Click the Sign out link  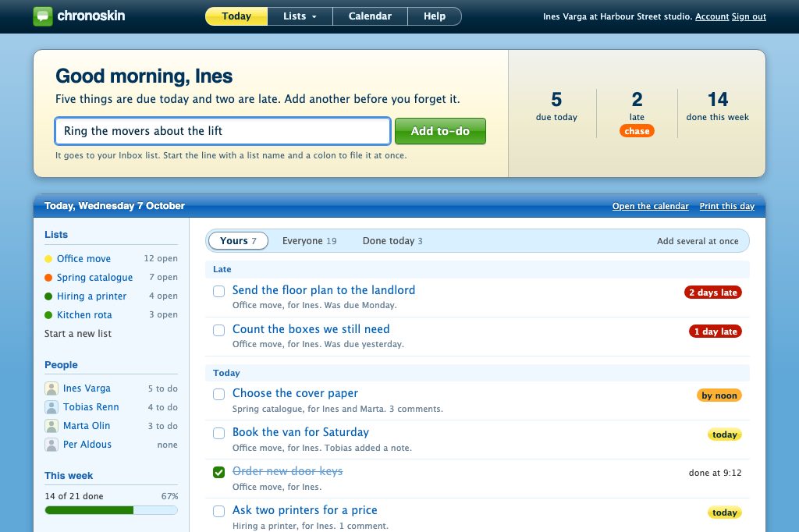coord(748,16)
